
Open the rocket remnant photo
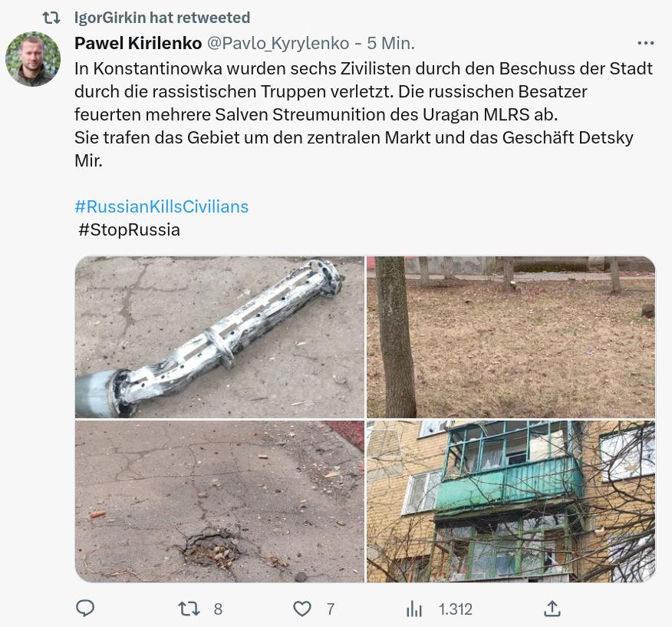pyautogui.click(x=219, y=337)
